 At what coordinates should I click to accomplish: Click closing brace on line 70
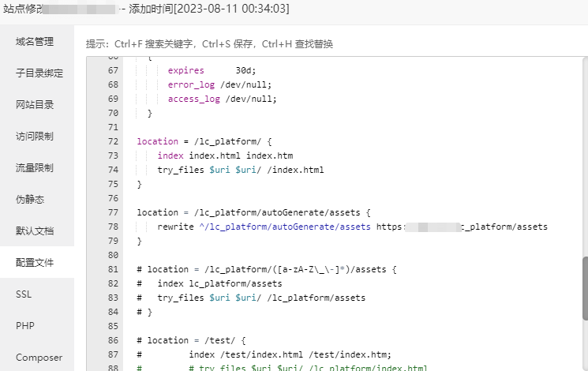point(150,114)
